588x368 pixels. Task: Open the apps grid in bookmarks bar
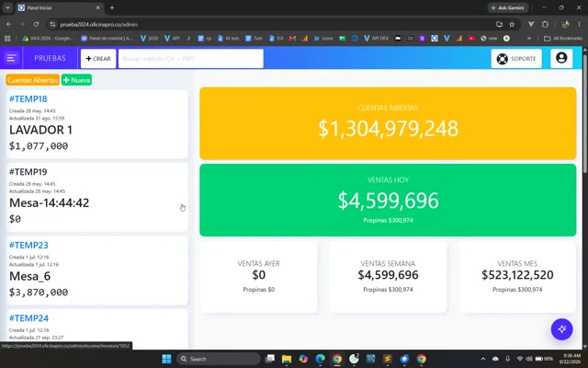coord(7,39)
